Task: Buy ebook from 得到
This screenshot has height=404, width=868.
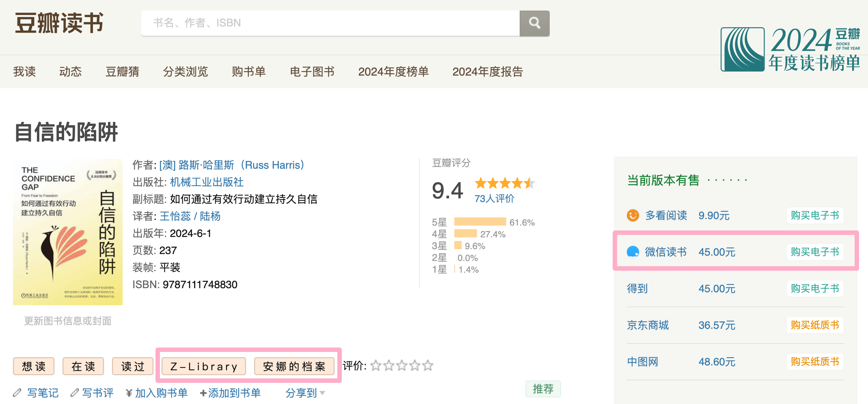Action: tap(815, 289)
